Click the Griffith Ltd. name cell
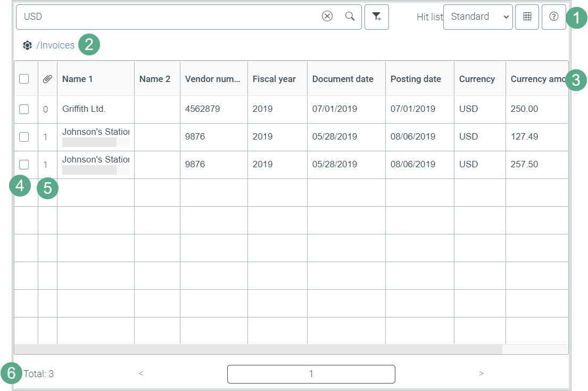588x391 pixels. [x=84, y=109]
